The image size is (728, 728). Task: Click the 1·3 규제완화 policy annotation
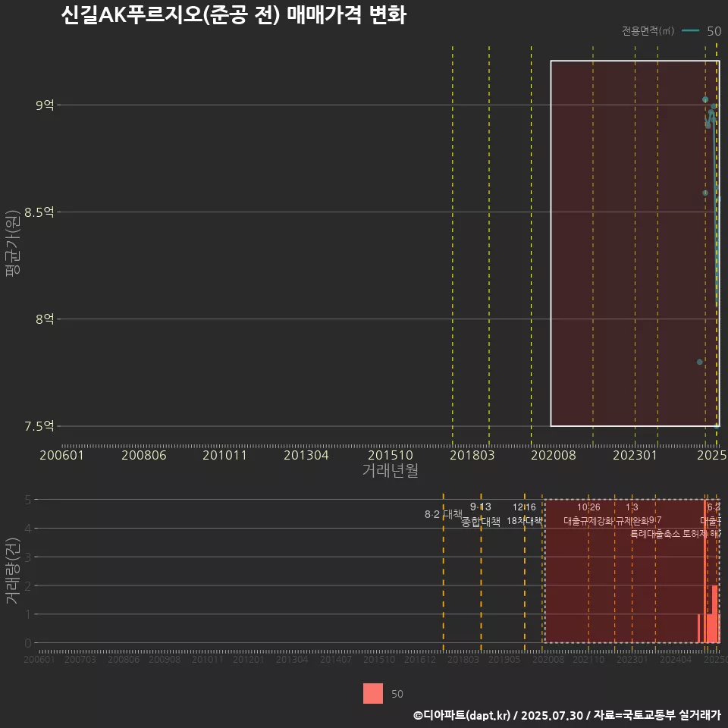click(x=632, y=514)
